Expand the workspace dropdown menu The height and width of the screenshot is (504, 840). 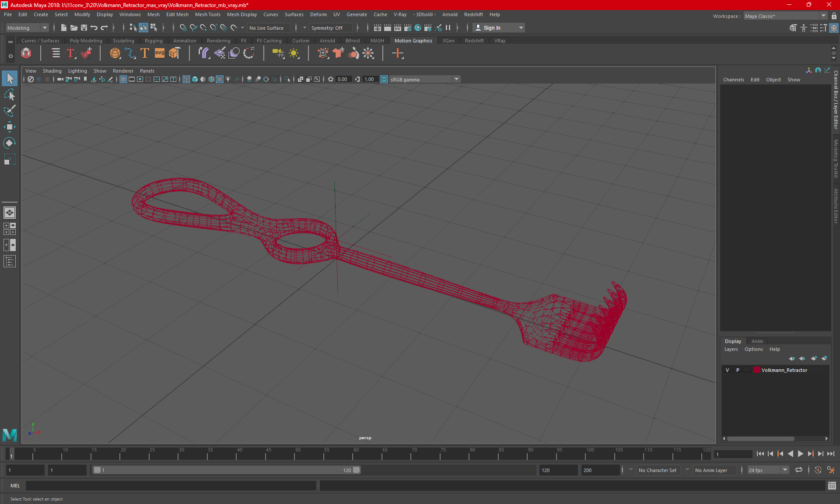click(822, 16)
